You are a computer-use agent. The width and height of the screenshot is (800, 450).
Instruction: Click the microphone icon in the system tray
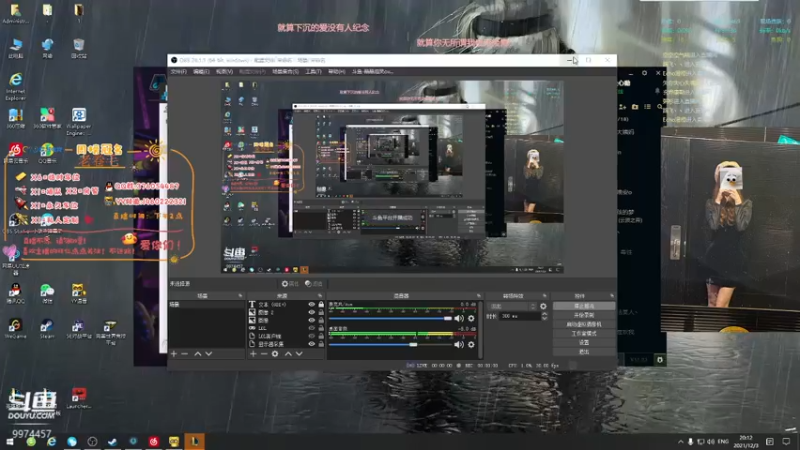click(690, 441)
